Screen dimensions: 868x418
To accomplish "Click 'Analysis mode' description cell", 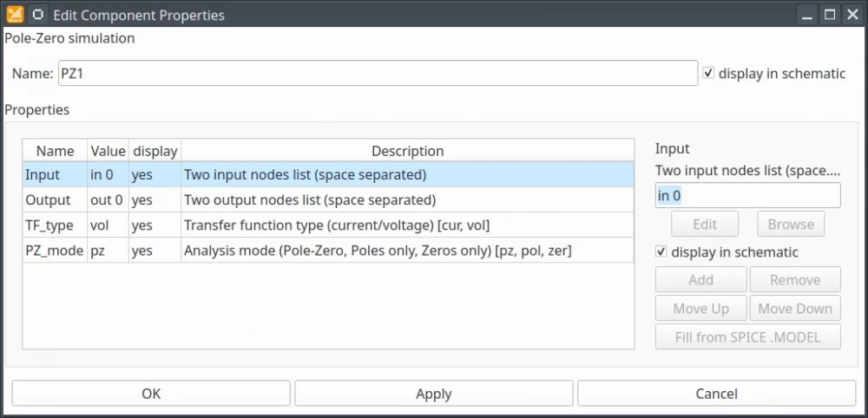I will pos(407,251).
